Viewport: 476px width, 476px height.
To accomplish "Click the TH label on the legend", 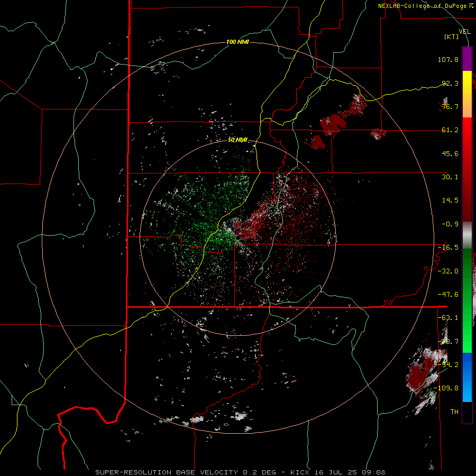I will (454, 411).
